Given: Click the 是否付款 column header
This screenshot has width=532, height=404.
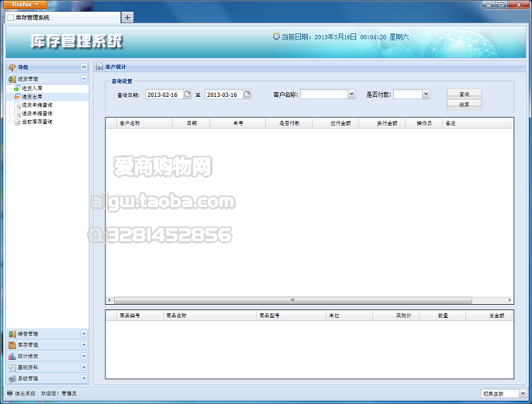Looking at the screenshot, I should pos(289,123).
